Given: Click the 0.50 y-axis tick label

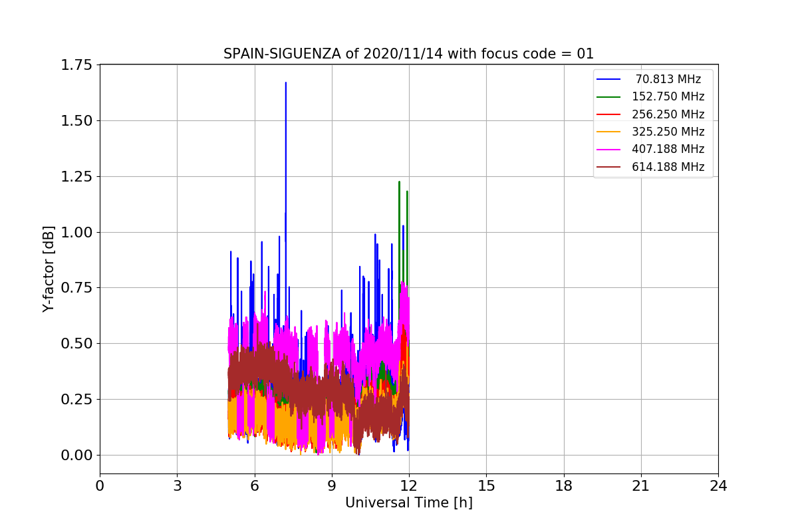Looking at the screenshot, I should 77,343.
